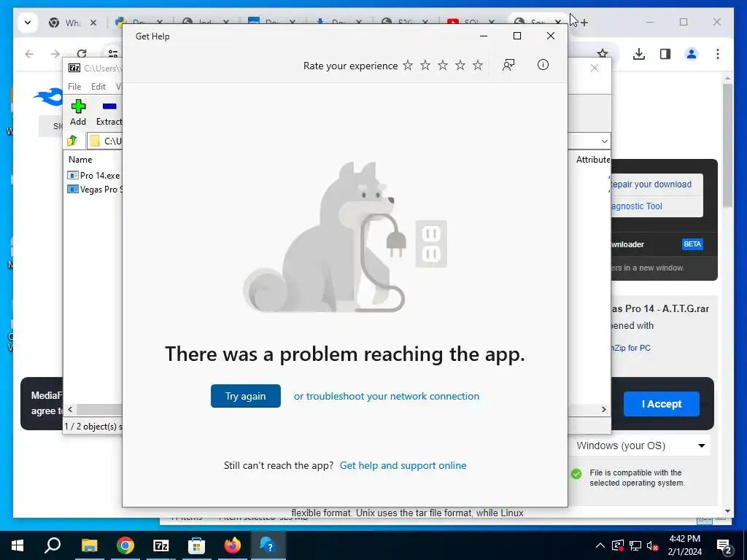The image size is (747, 560).
Task: Go forward in Chrome
Action: (x=55, y=54)
